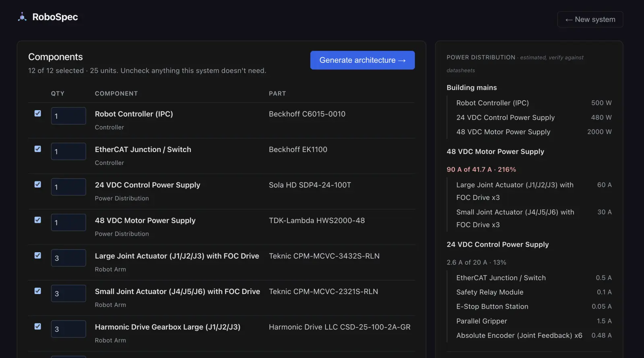Focus the 48 VDC Motor Power Supply quantity box
This screenshot has width=644, height=358.
pyautogui.click(x=68, y=222)
